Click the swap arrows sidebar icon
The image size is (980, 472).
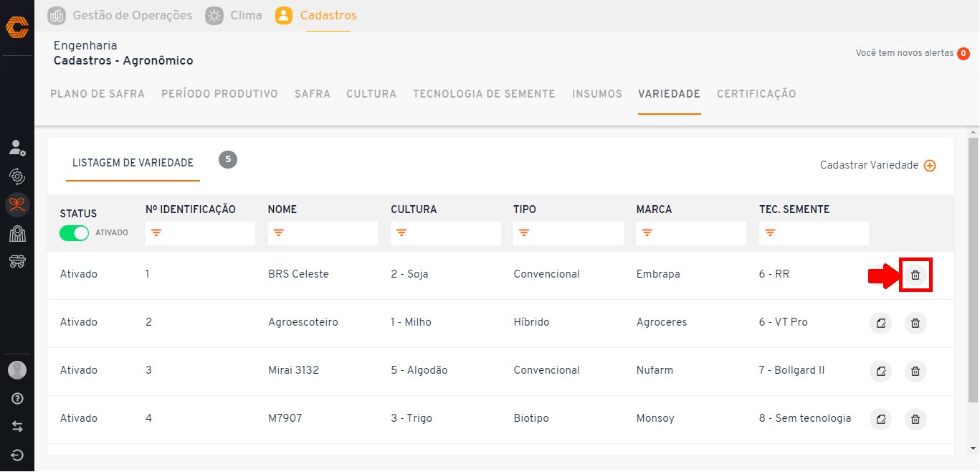tap(17, 427)
